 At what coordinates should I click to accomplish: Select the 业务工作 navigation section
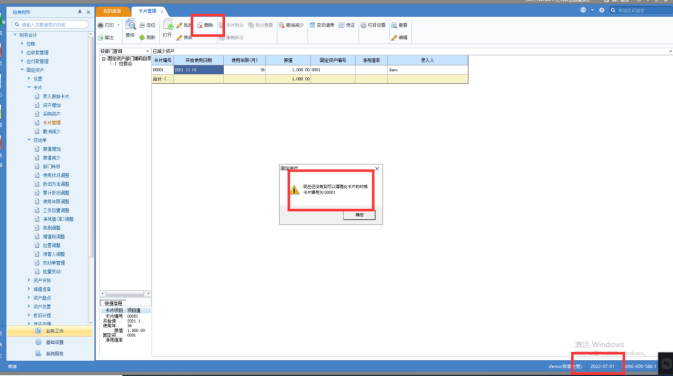point(50,331)
